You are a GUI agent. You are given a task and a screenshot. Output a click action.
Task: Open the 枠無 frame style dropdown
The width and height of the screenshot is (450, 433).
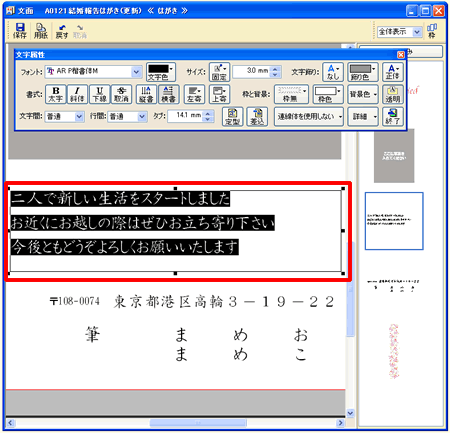click(291, 94)
